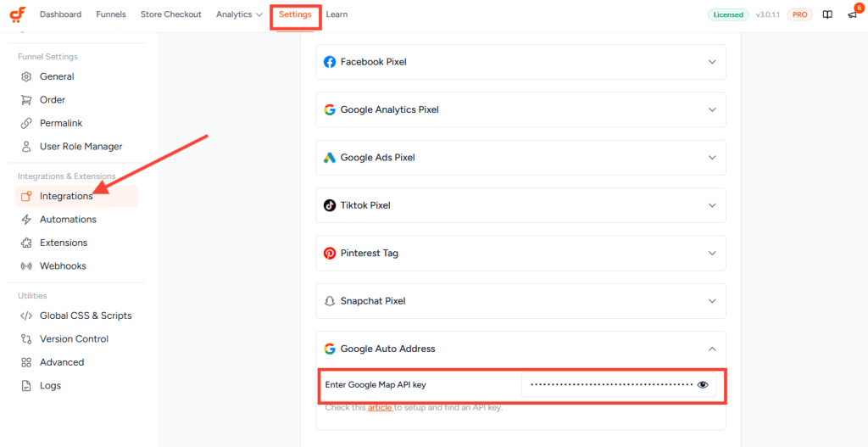868x447 pixels.
Task: Collapse the Google Auto Address chevron
Action: 712,349
